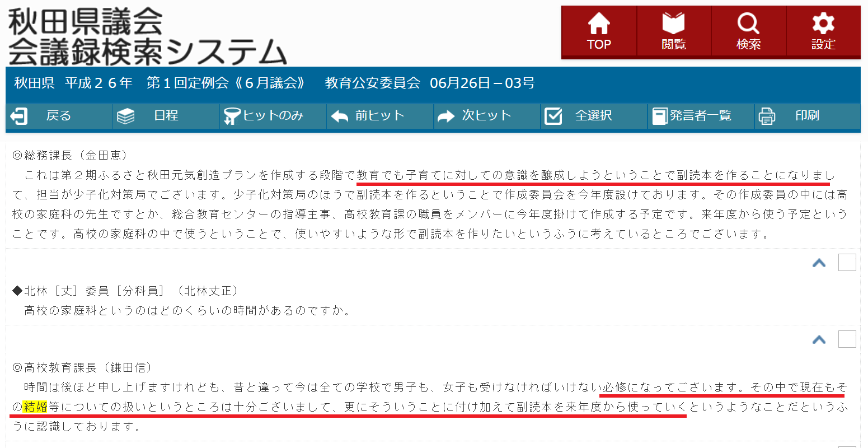The image size is (868, 448).
Task: Collapse the 総務課長 statement using its chevron
Action: point(819,263)
